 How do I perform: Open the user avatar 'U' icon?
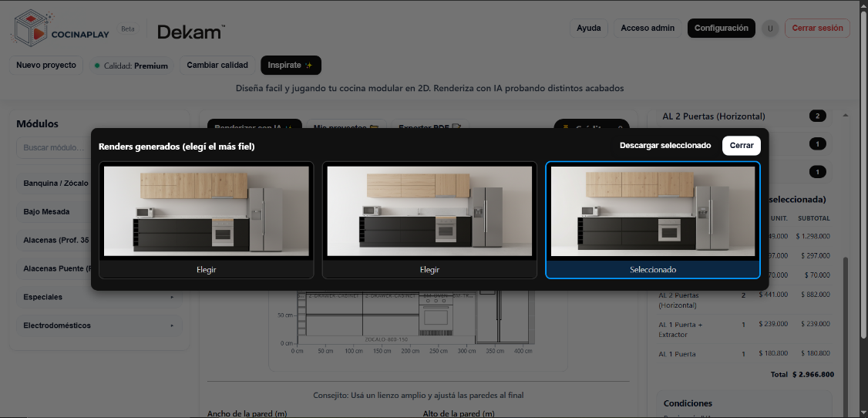(x=769, y=29)
